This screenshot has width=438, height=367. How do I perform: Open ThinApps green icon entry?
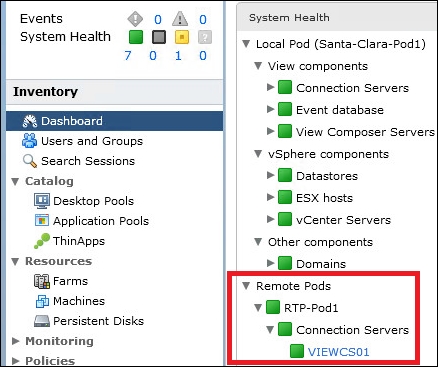pos(42,241)
